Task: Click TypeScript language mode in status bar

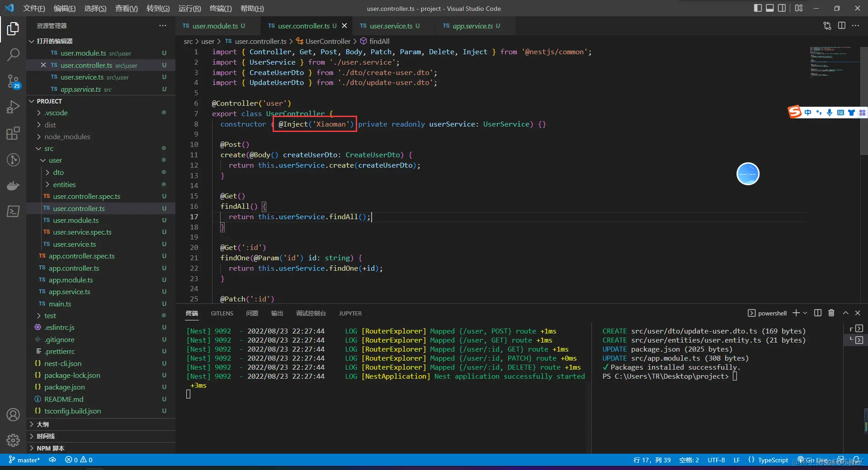Action: [773, 460]
